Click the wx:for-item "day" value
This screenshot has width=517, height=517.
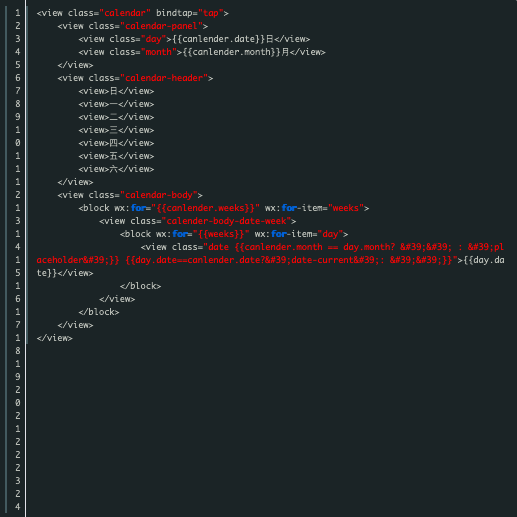click(330, 234)
